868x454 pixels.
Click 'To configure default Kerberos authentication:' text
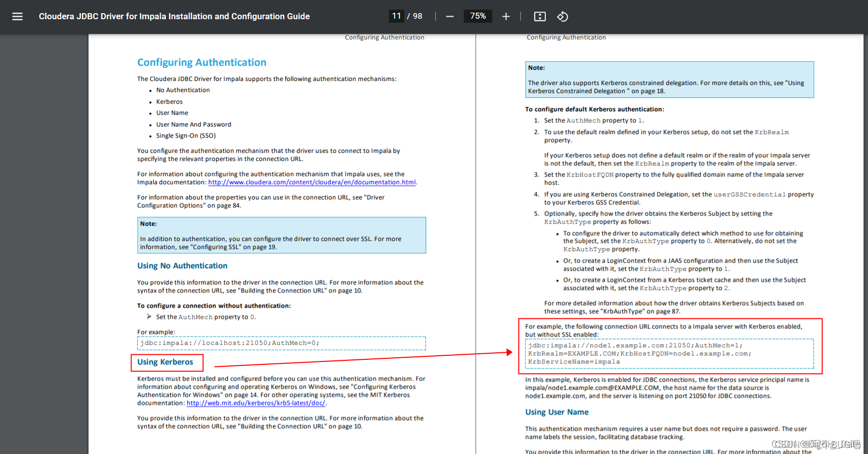coord(594,109)
